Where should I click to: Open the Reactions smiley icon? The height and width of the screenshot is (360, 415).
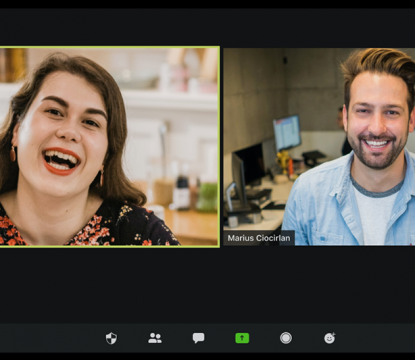pyautogui.click(x=330, y=338)
